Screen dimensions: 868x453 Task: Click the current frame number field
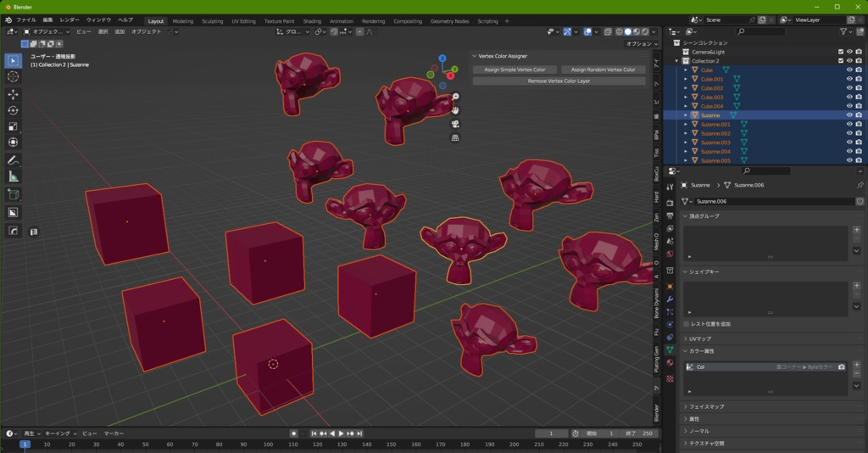point(551,433)
